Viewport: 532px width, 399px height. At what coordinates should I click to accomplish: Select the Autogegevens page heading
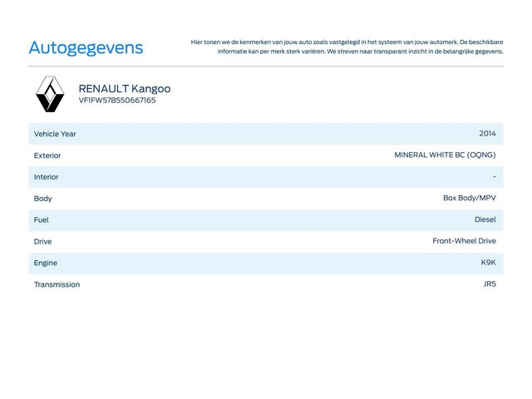[86, 47]
